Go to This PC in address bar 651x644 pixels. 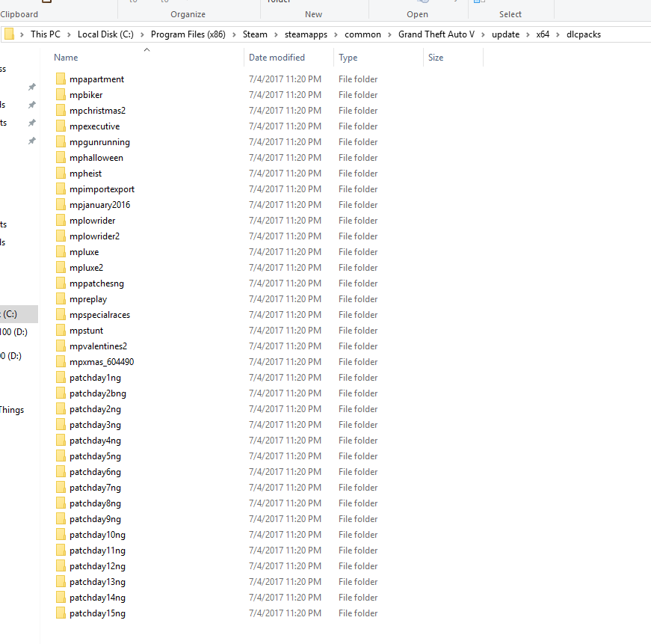coord(46,34)
